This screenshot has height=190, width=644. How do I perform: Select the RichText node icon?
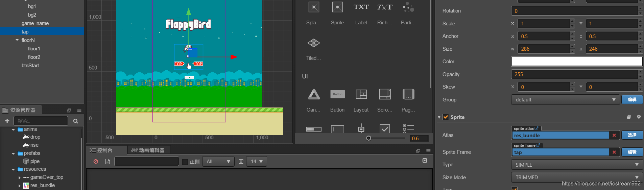[385, 7]
